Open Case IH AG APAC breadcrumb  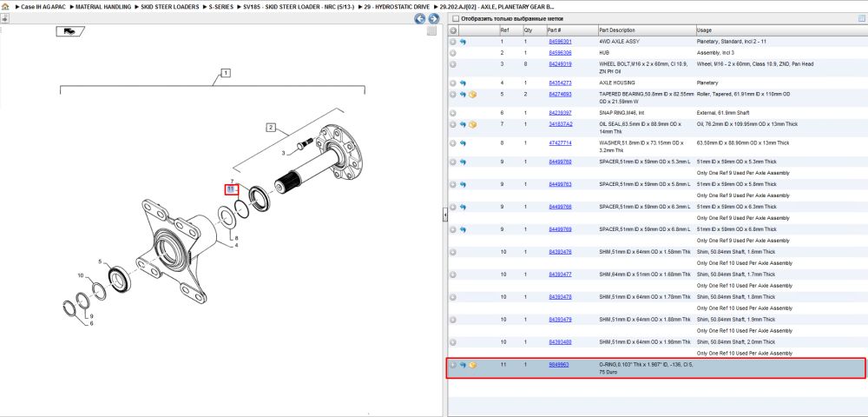(43, 6)
